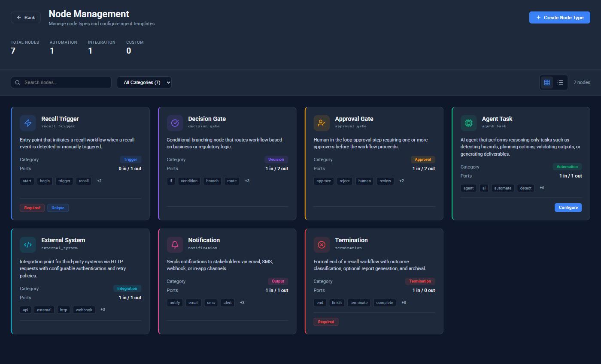Click the Integration category badge
Viewport: 601px width, 364px height.
tap(127, 289)
